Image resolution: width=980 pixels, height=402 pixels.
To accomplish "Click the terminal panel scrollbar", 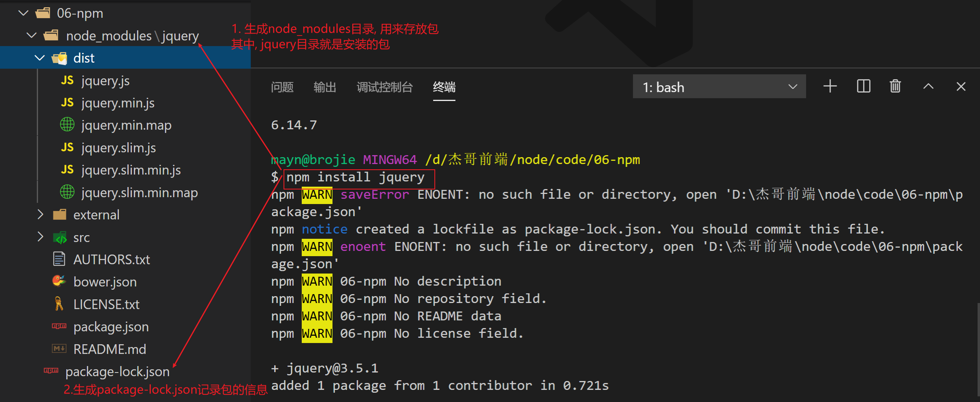I will coord(978,349).
